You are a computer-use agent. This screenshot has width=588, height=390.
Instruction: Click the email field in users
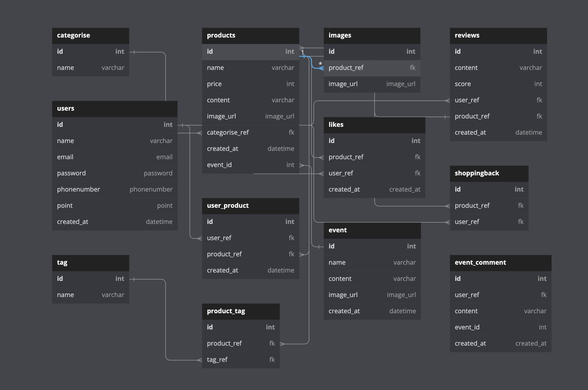click(114, 157)
